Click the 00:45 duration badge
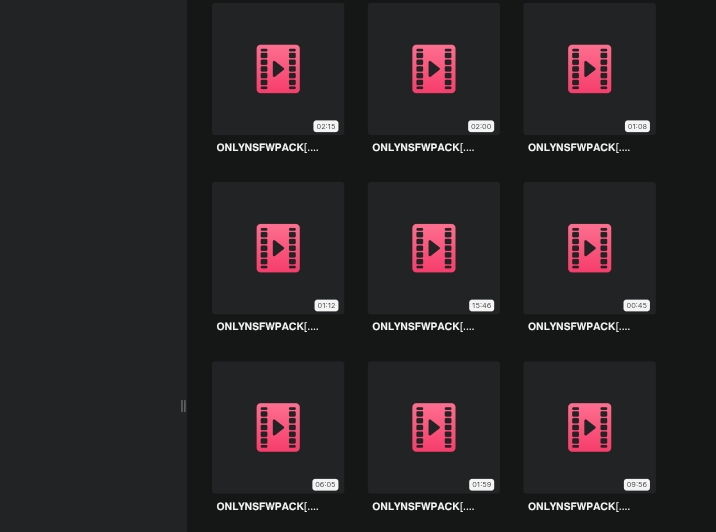The width and height of the screenshot is (716, 532). 637,306
